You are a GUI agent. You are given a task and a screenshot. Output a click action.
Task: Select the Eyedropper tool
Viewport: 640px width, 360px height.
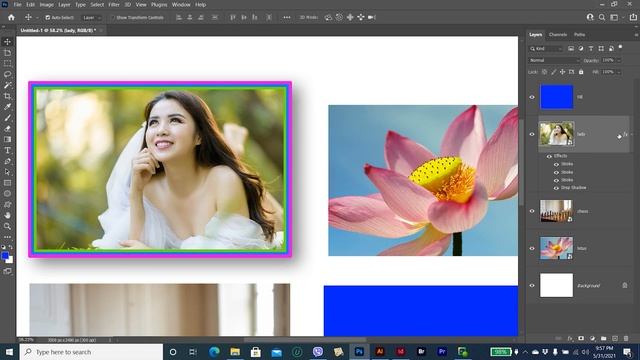click(x=7, y=107)
